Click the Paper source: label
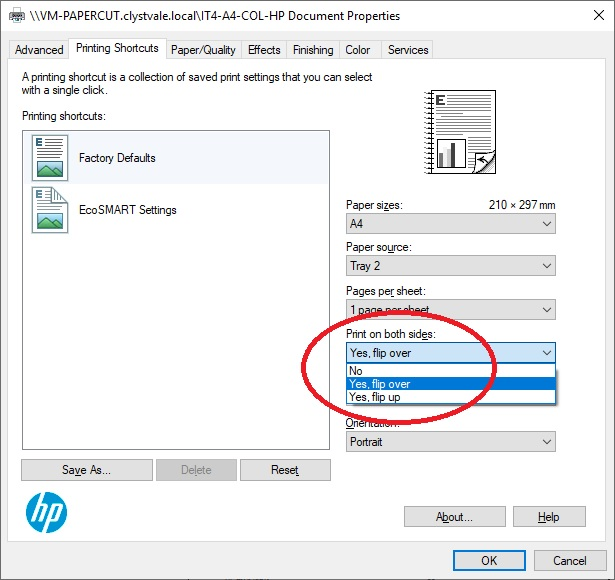Screen dimensions: 615x580 pos(379,247)
